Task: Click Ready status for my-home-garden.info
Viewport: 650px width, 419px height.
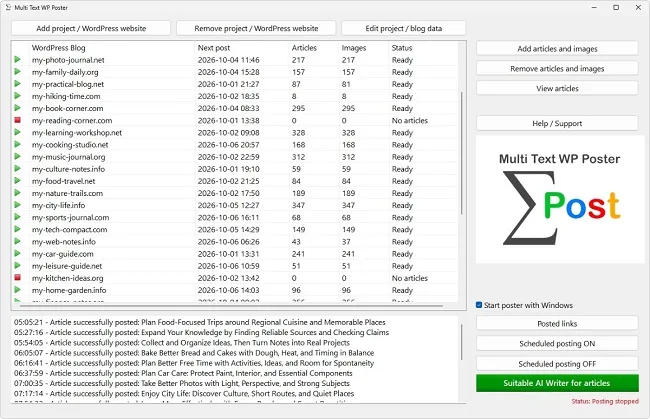Action: click(402, 290)
